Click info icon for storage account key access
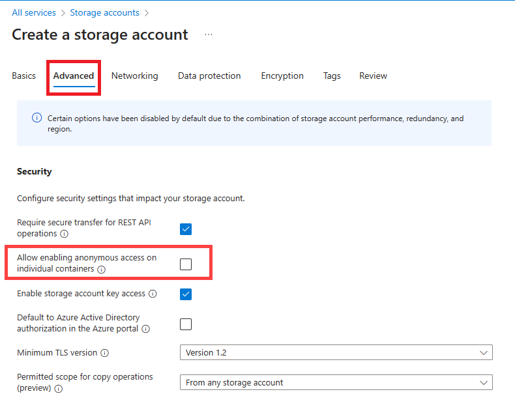Image resolution: width=515 pixels, height=420 pixels. pos(153,294)
